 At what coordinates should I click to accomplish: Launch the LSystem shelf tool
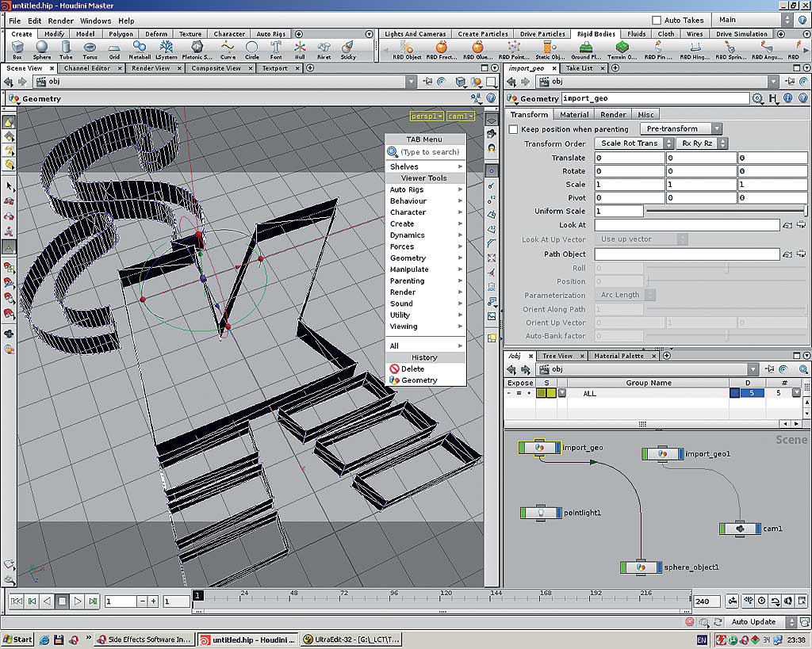point(167,50)
